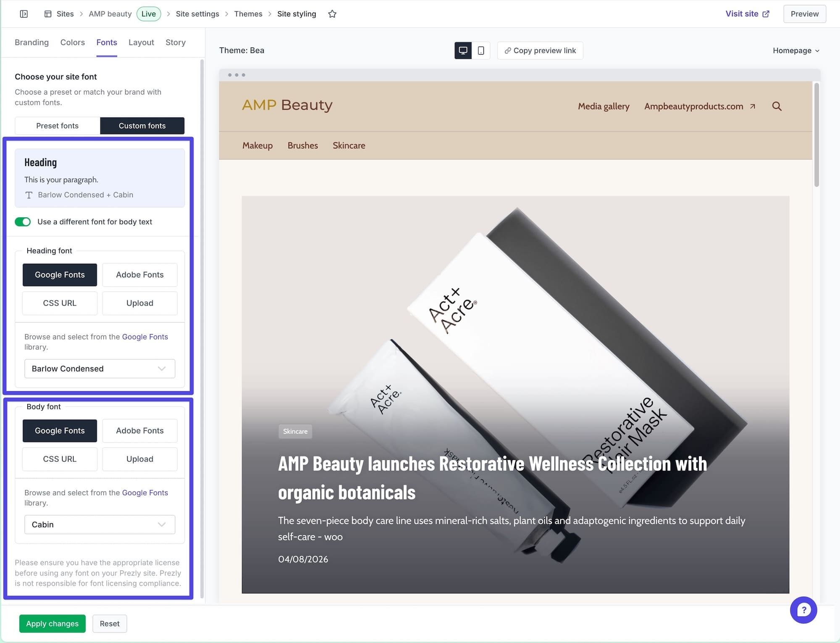Click the Preview button

tap(804, 14)
